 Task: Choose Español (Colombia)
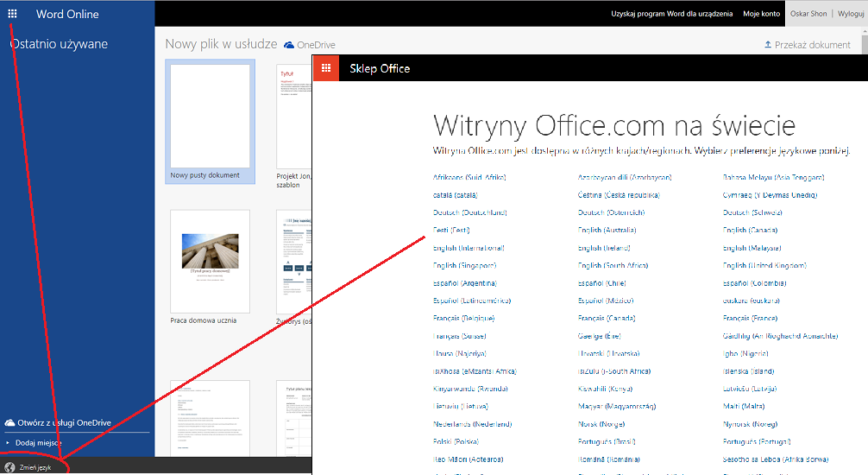click(754, 283)
